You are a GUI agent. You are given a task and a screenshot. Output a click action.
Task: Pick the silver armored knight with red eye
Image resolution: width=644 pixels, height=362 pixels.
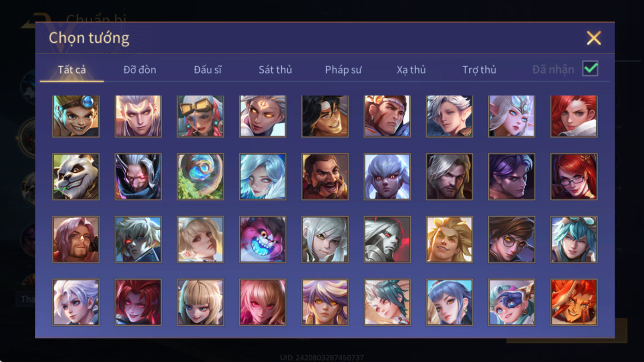click(x=387, y=239)
